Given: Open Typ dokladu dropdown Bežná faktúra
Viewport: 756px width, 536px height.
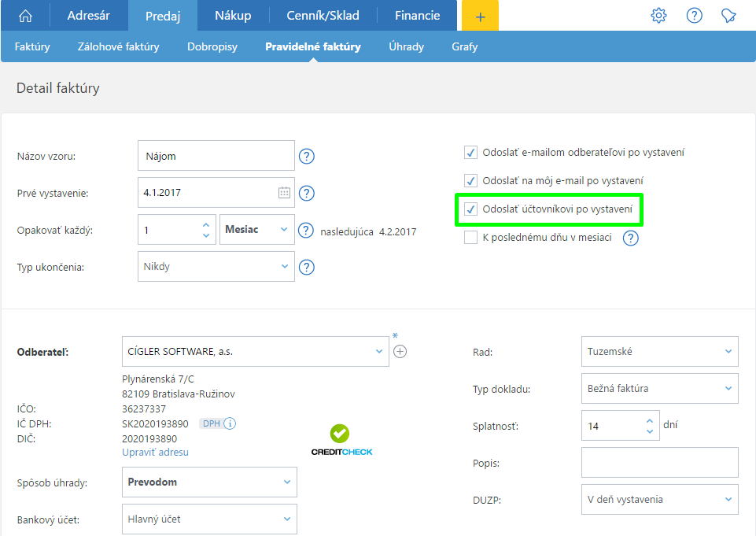Looking at the screenshot, I should click(659, 389).
